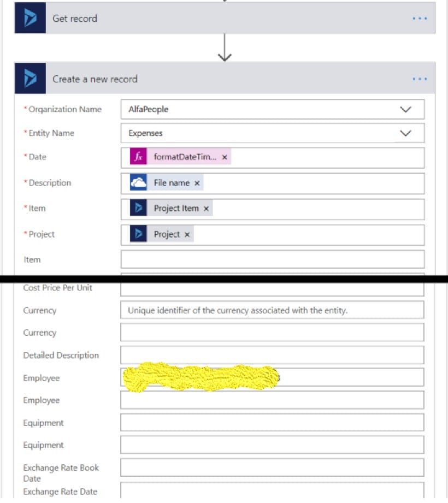Expand the AlfaPeople organization selector chevron
The image size is (448, 503).
(405, 109)
